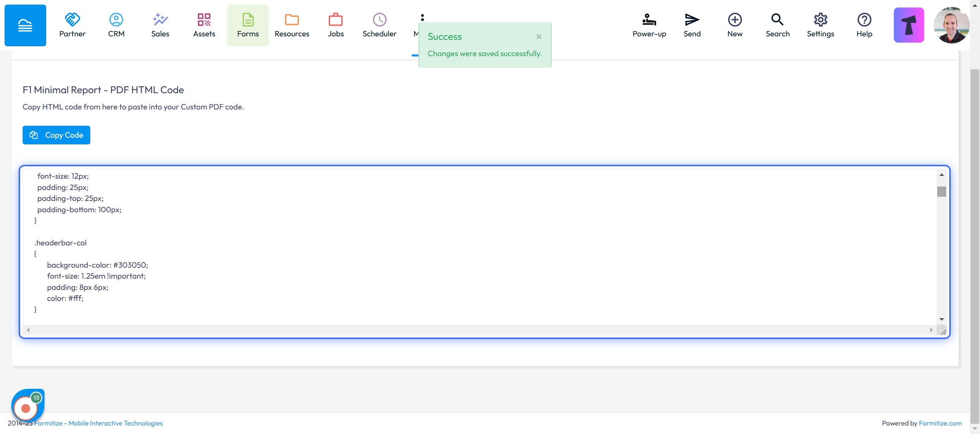The width and height of the screenshot is (980, 434).
Task: Click the textarea resize handle
Action: (x=943, y=332)
